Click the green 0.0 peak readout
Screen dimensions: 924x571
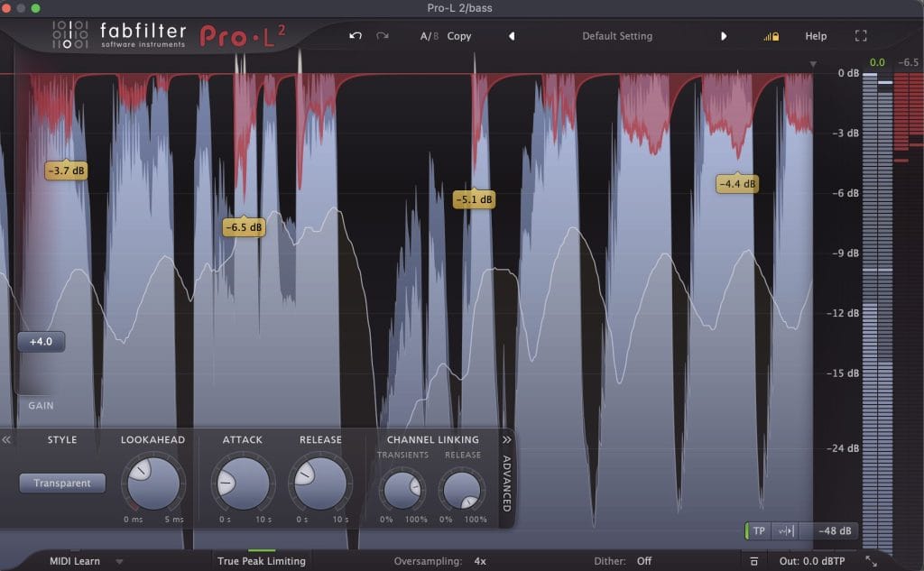[877, 62]
